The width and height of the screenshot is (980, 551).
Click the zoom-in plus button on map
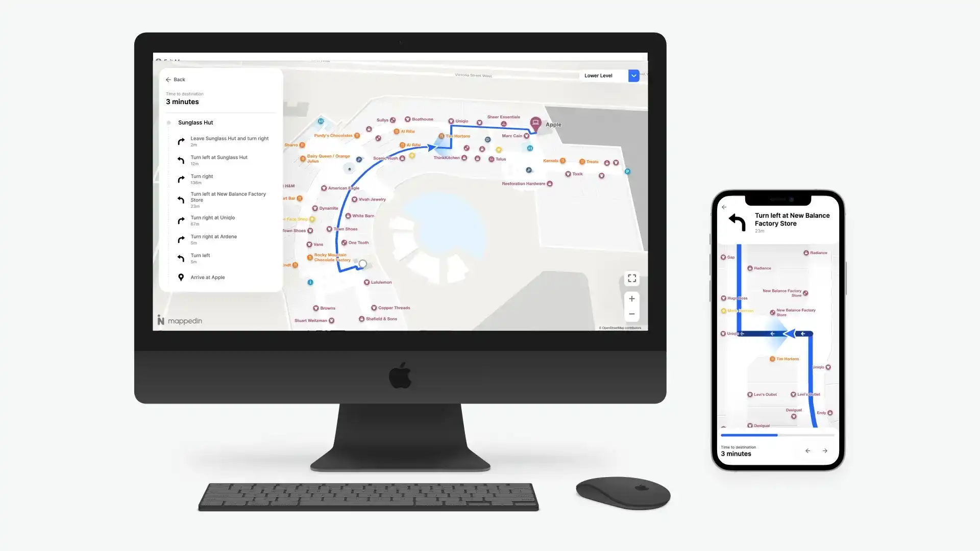pos(631,298)
